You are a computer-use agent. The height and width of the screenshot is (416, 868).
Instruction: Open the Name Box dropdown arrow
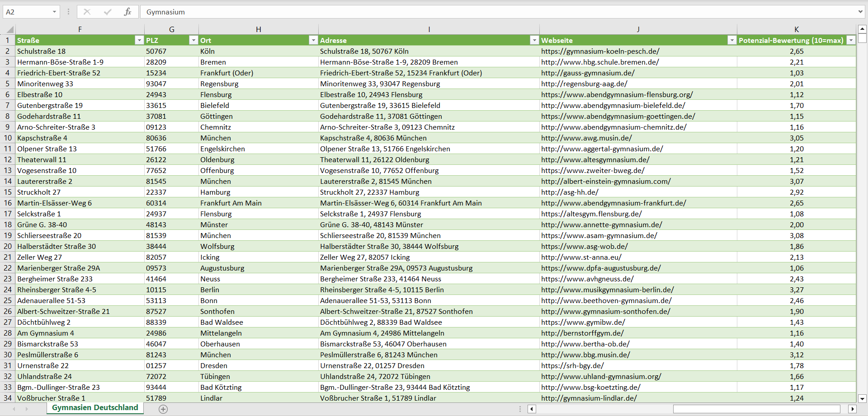click(54, 12)
